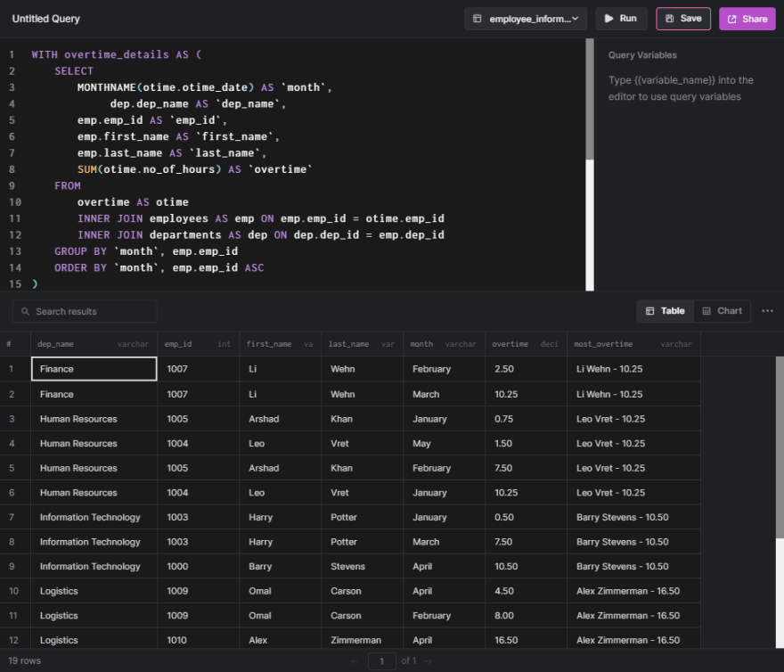Select Human Resources cell in row 3
This screenshot has height=672, width=784.
pos(94,419)
